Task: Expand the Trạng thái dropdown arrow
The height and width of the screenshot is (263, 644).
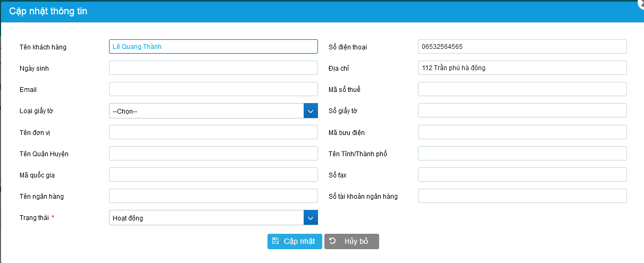Action: point(311,218)
